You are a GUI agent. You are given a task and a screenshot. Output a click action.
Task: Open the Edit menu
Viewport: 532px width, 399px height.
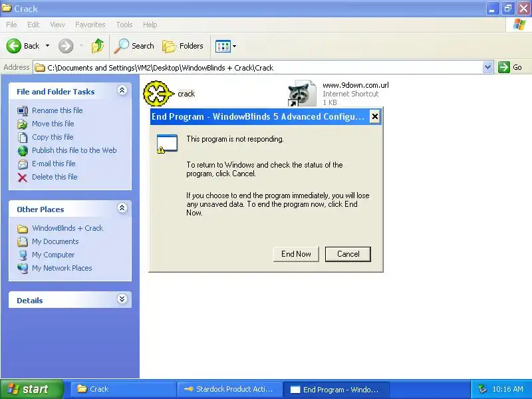point(33,25)
